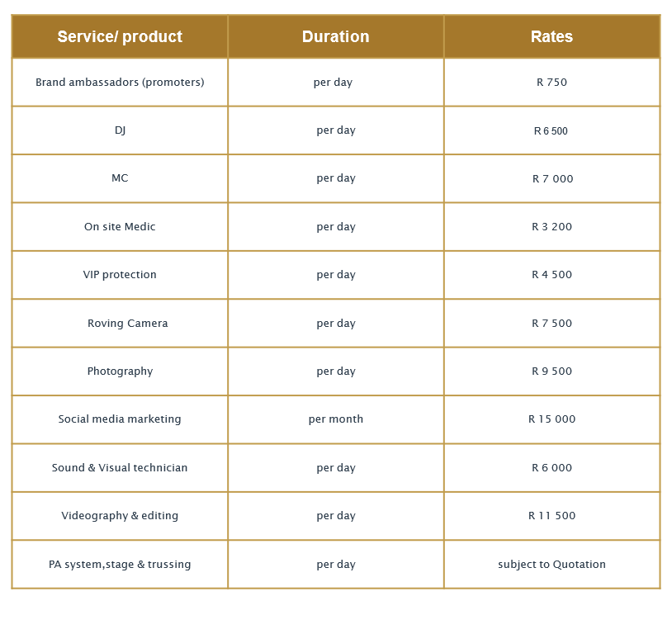Select the DJ service cell
The height and width of the screenshot is (634, 672).
click(x=120, y=130)
